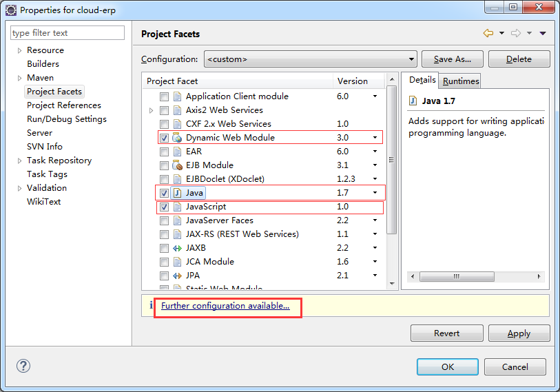Image resolution: width=560 pixels, height=392 pixels.
Task: Click the JAX-RS facet document icon
Action: (177, 234)
